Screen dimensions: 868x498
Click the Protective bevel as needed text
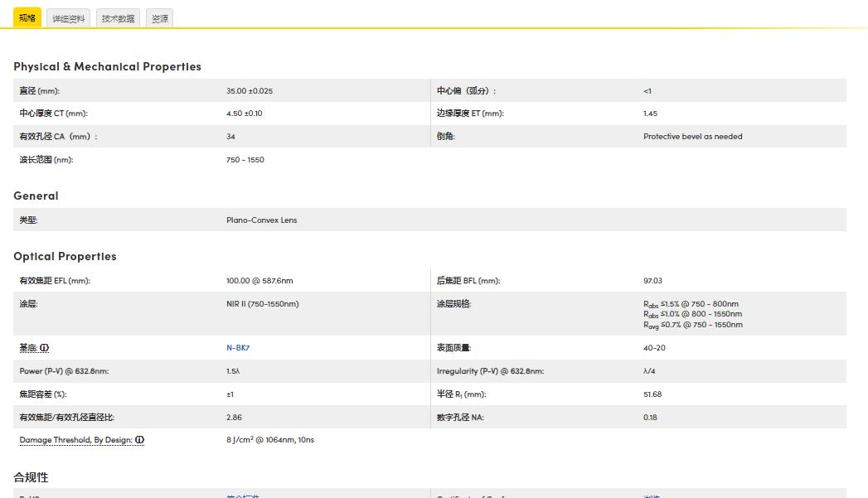pos(692,137)
